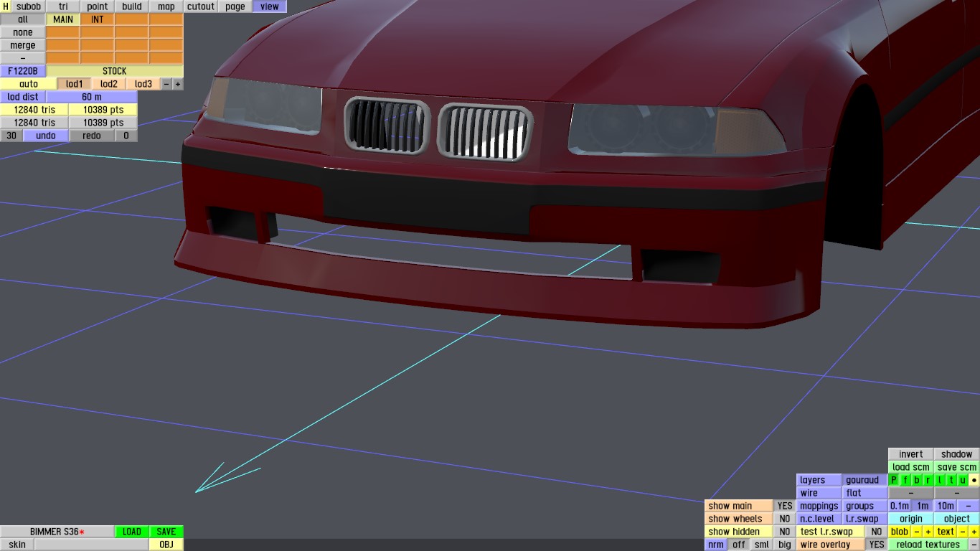The width and height of the screenshot is (980, 551).
Task: Click reload textures
Action: (928, 545)
